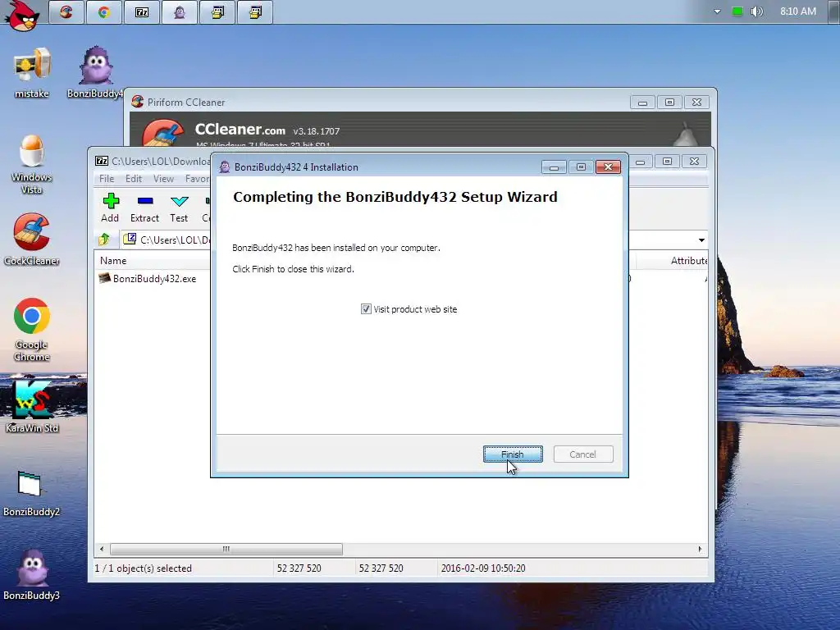Image resolution: width=840 pixels, height=630 pixels.
Task: Open the 7-Zip address bar dropdown
Action: click(x=701, y=240)
